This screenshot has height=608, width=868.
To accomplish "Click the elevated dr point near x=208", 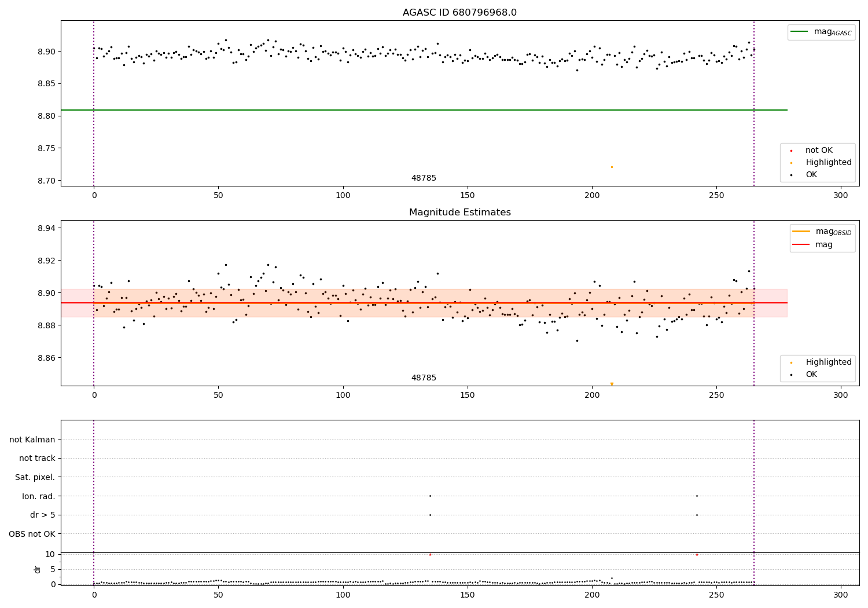I will (x=612, y=578).
